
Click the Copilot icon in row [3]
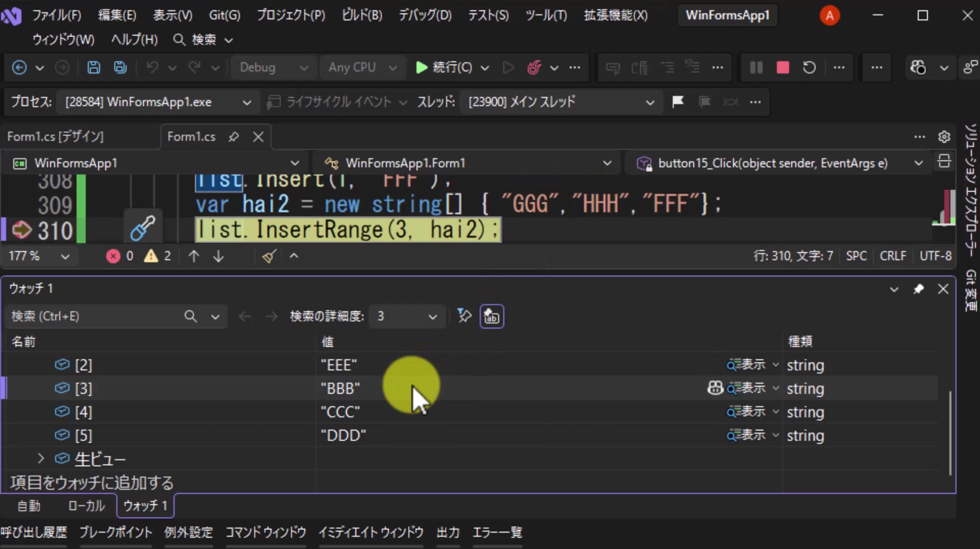715,388
